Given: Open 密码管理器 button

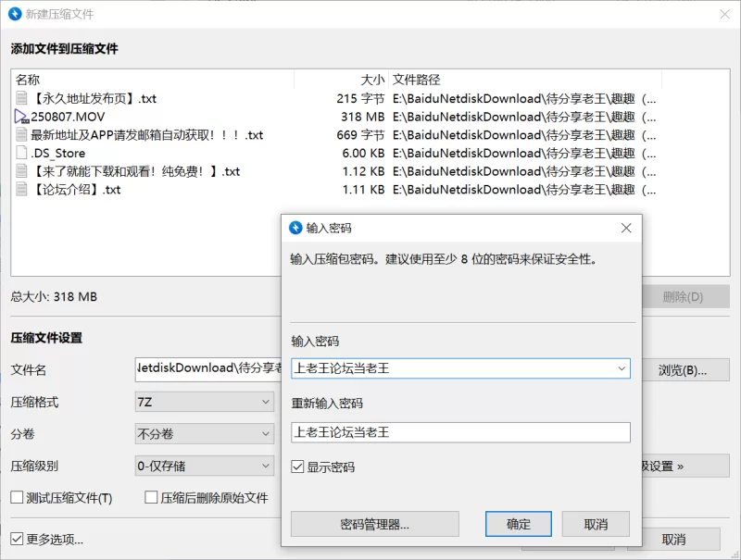Looking at the screenshot, I should pyautogui.click(x=374, y=524).
